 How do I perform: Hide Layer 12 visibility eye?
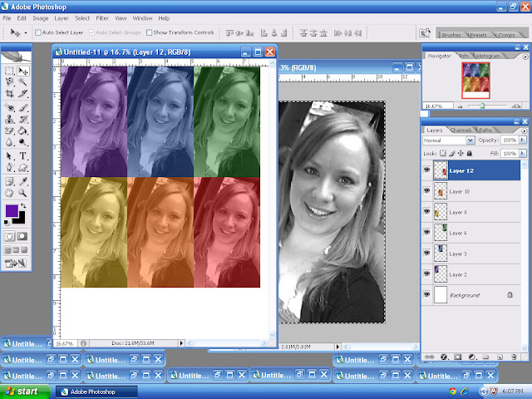point(426,170)
